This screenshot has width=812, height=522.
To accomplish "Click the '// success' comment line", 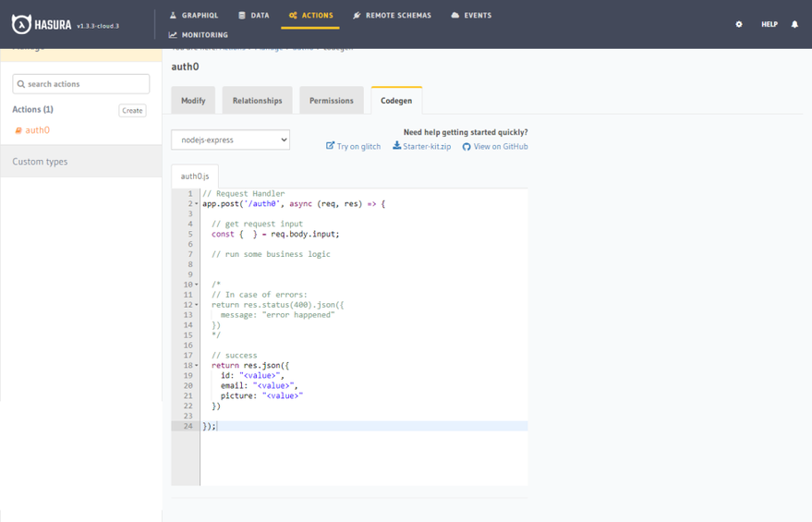I will 234,356.
